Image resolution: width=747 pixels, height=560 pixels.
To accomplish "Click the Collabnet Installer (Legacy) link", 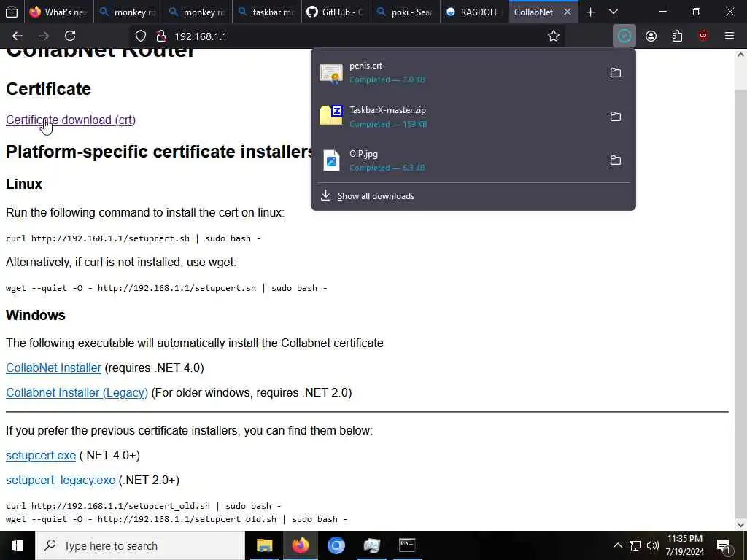I will coord(77,392).
